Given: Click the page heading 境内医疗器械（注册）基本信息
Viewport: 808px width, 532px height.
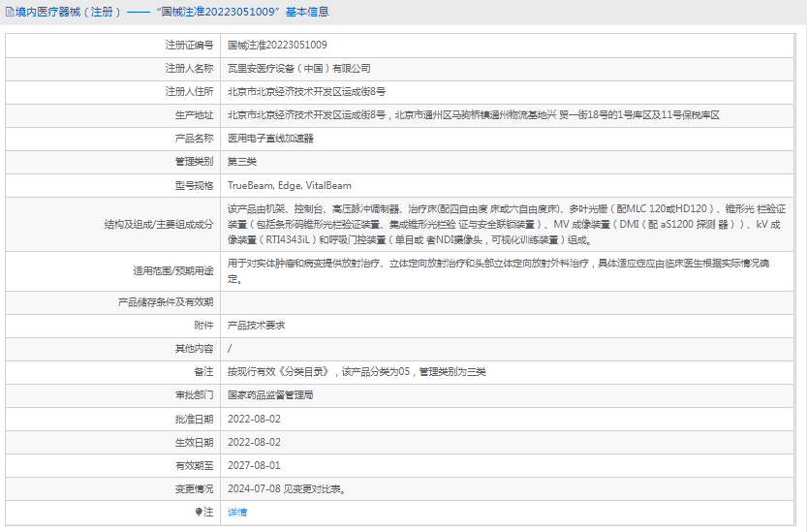Looking at the screenshot, I should coord(172,12).
